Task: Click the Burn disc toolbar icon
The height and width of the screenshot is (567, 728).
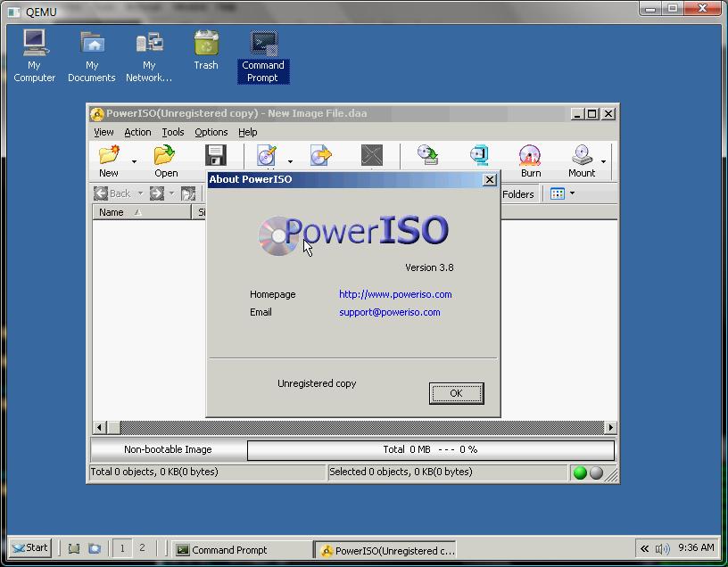Action: point(530,158)
